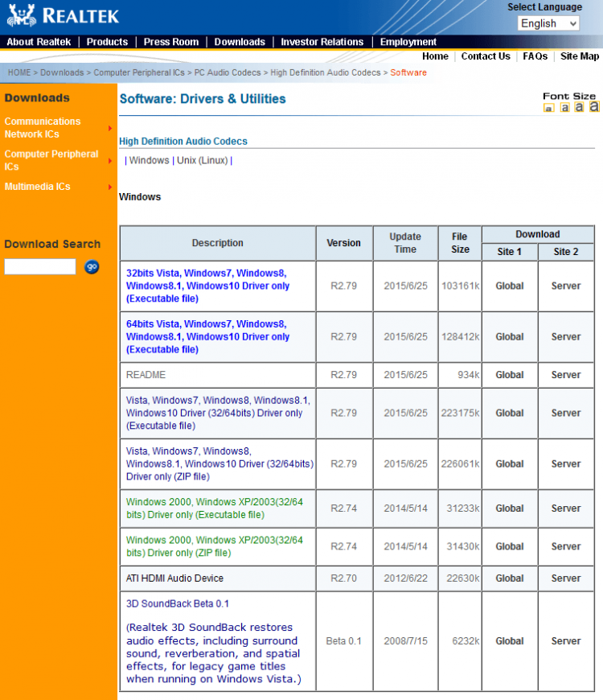
Task: Open Computer Peripheral ICs sidebar link
Action: [x=51, y=160]
